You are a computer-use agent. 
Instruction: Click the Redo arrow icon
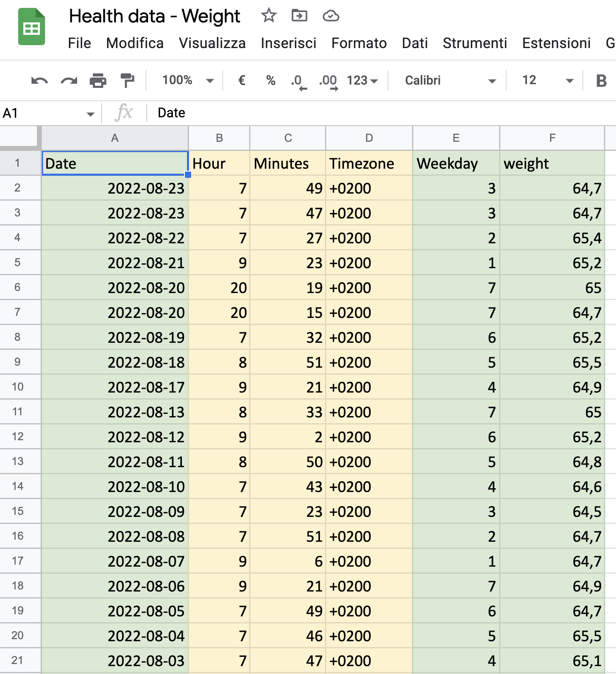click(x=69, y=80)
